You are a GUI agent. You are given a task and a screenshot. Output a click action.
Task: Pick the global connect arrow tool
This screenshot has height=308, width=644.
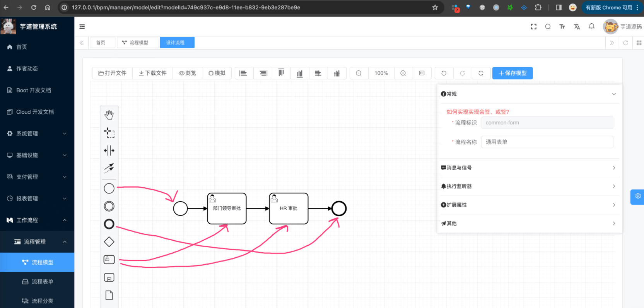(x=109, y=168)
